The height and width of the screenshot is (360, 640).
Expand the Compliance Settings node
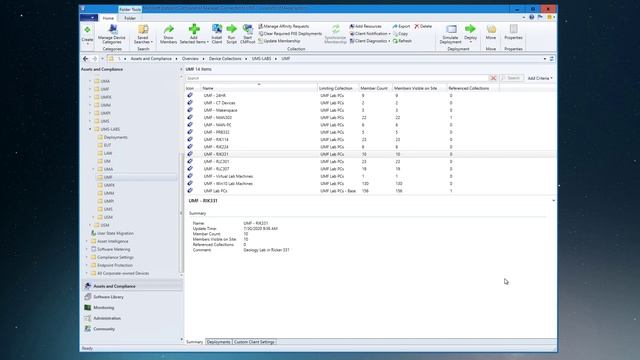point(87,258)
